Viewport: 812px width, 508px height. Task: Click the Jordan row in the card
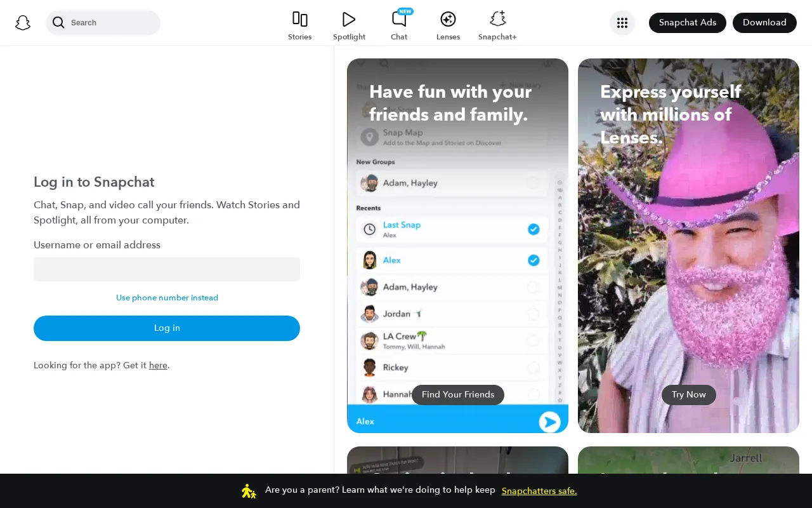[x=452, y=314]
